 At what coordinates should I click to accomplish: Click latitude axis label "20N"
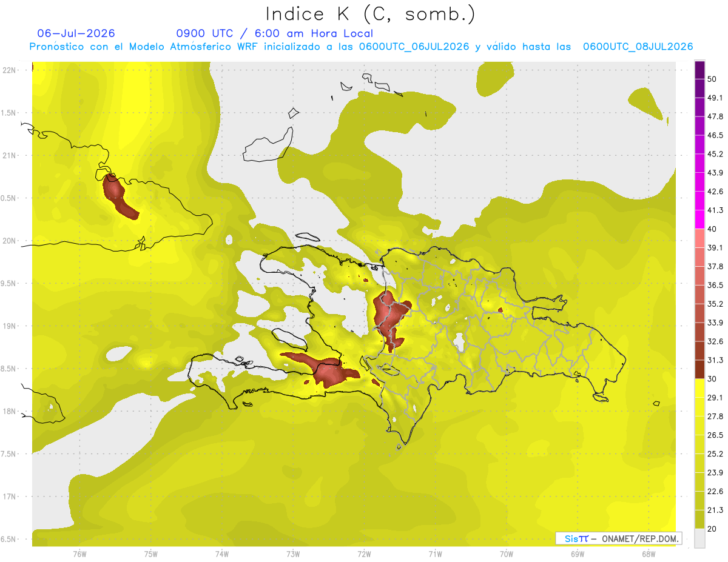click(8, 241)
